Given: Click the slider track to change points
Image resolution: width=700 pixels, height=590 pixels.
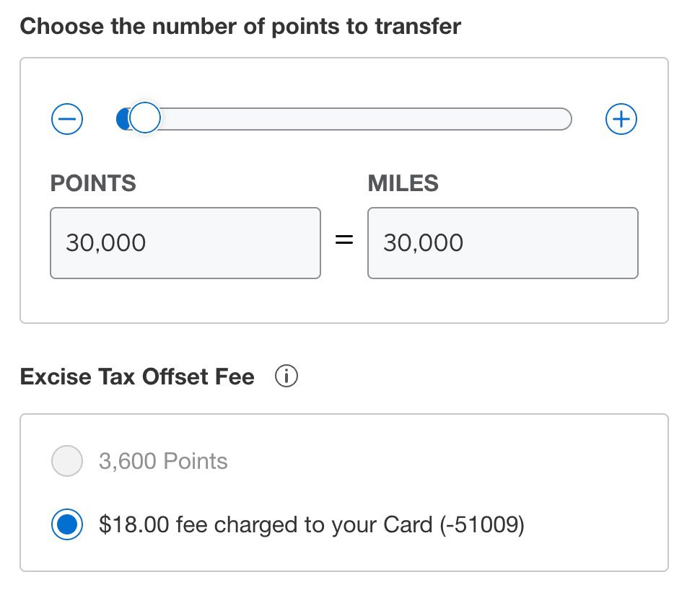Looking at the screenshot, I should click(x=361, y=119).
